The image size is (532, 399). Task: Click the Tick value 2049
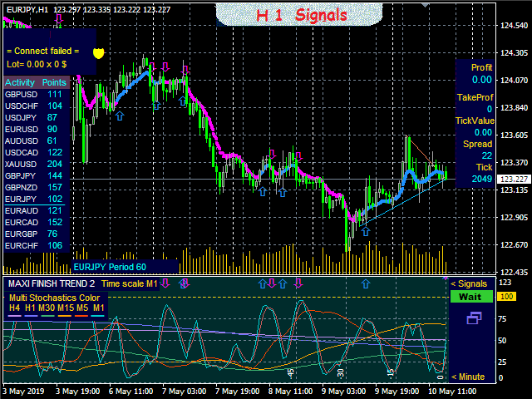(x=482, y=179)
